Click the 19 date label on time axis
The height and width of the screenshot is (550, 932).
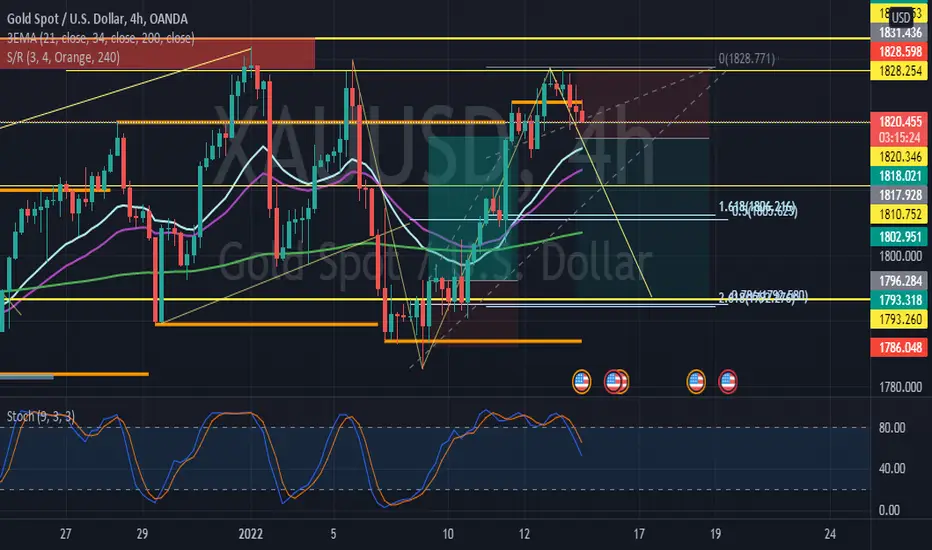[x=716, y=533]
